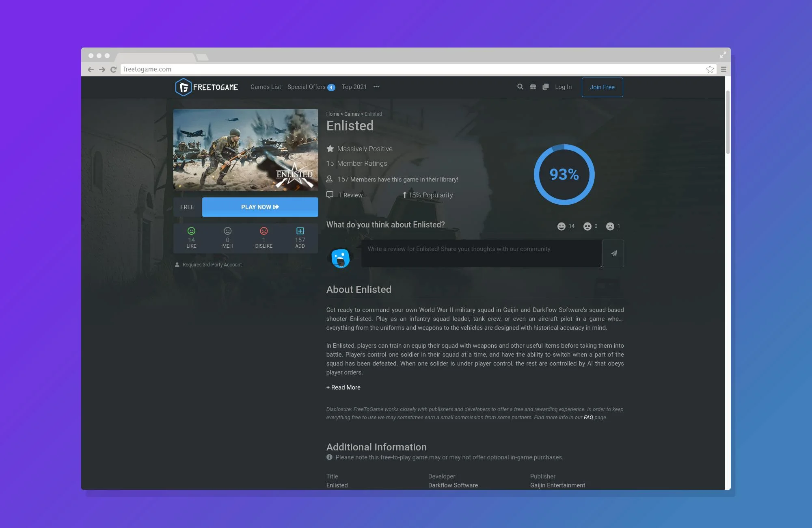The height and width of the screenshot is (528, 812).
Task: Click in the review text area
Action: (x=482, y=253)
